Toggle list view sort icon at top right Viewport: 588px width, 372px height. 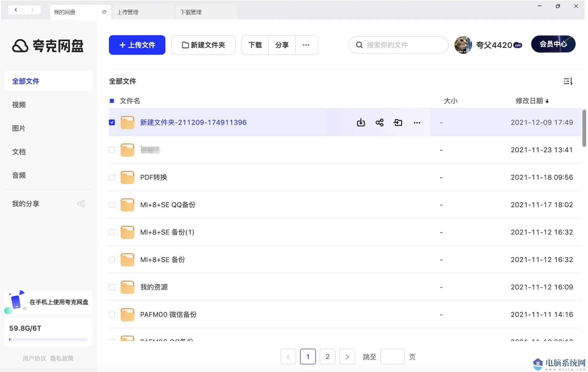pos(568,81)
